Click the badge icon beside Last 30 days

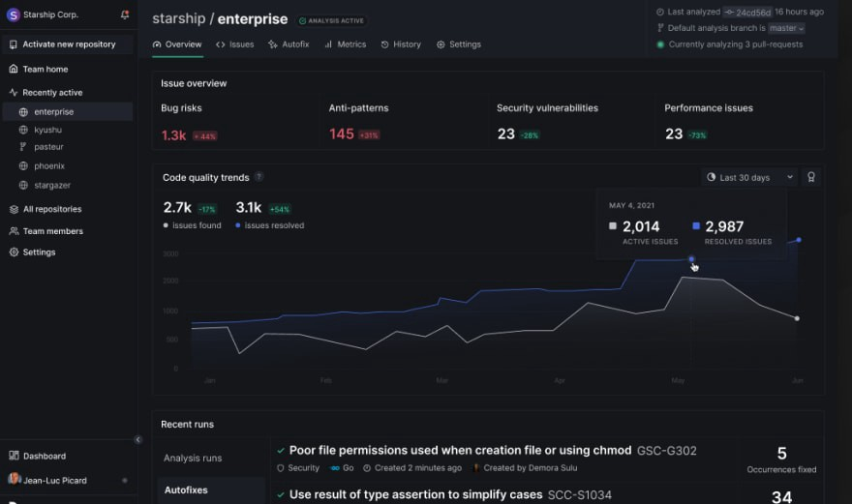pos(811,177)
